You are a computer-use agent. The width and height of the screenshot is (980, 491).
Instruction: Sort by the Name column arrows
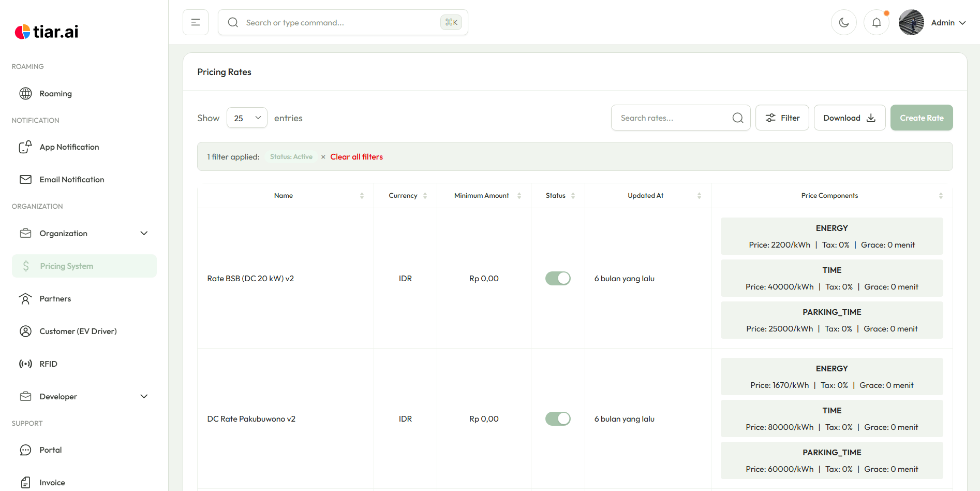(362, 196)
